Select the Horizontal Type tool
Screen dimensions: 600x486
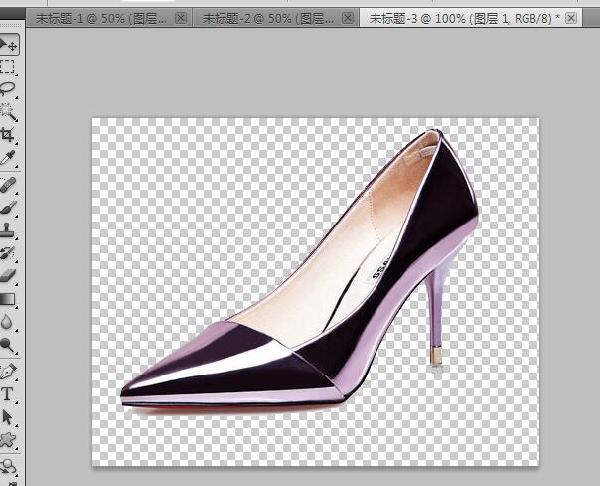[9, 394]
